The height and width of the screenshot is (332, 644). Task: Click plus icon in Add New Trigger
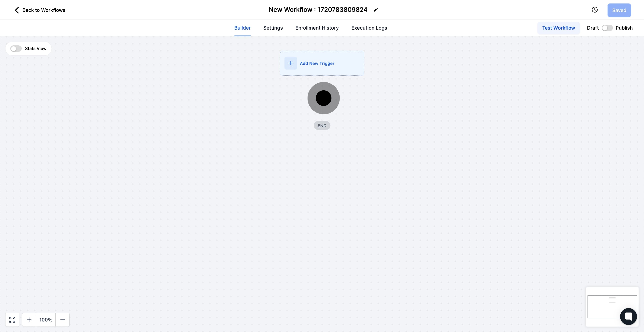[x=290, y=63]
